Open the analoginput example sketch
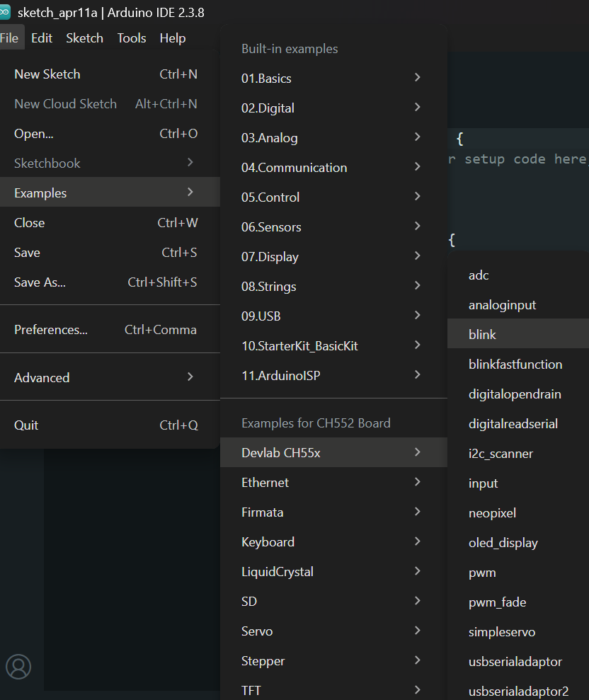 pos(518,305)
